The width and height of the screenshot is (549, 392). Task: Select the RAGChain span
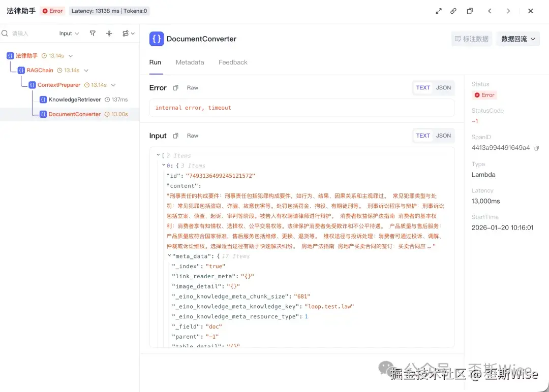click(x=40, y=70)
